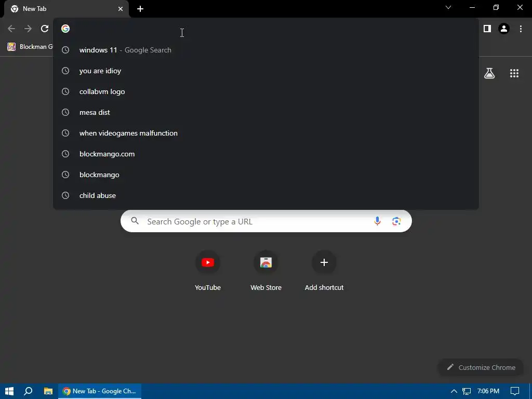
Task: Open the Blockman bookmark
Action: [x=30, y=47]
